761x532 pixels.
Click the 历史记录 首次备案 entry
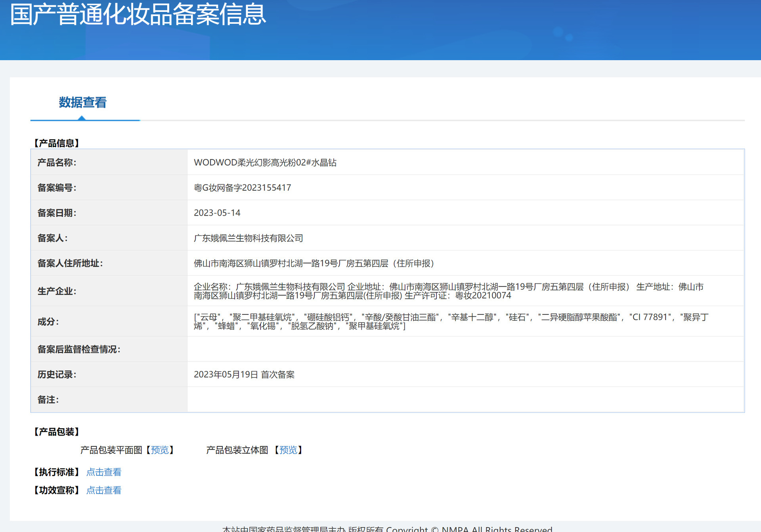244,375
